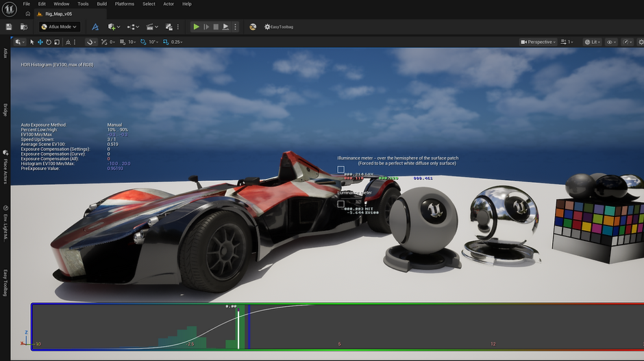
Task: Toggle scale snapping icon
Action: tap(166, 42)
